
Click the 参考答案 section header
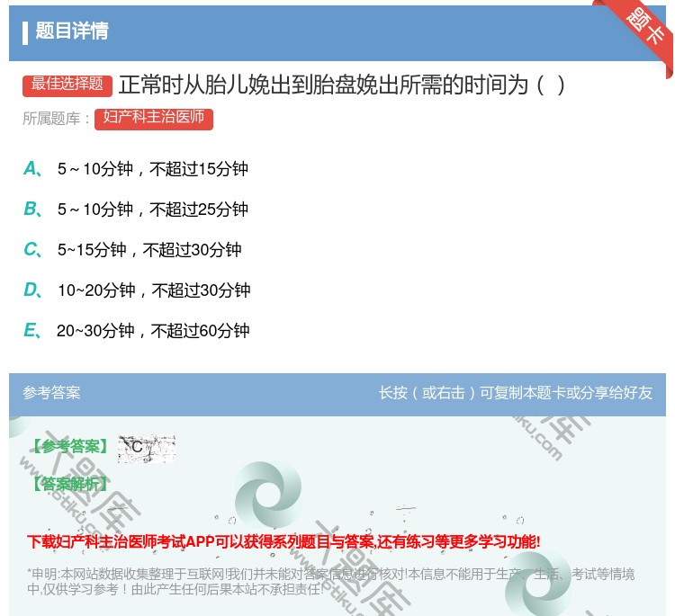tap(51, 392)
